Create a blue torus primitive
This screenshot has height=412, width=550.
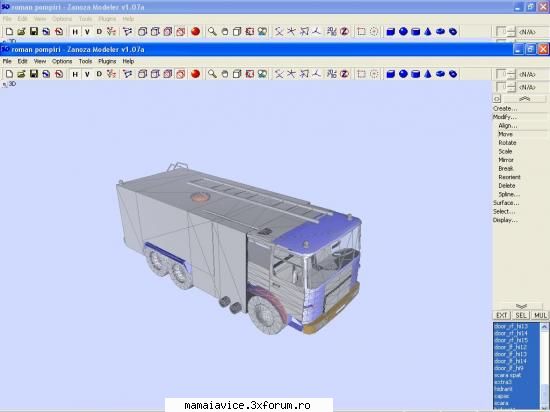click(441, 74)
